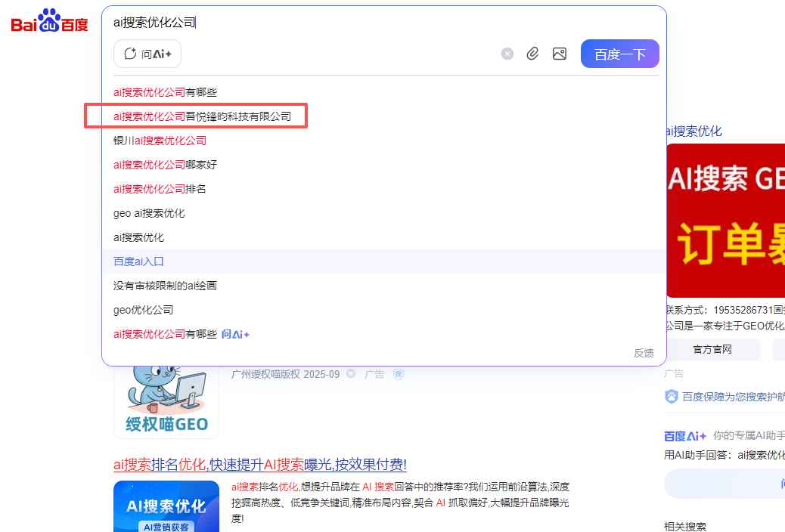The width and height of the screenshot is (785, 532).
Task: Expand dropdown arrow next to 广州绶权喵版权 date
Action: coord(351,373)
